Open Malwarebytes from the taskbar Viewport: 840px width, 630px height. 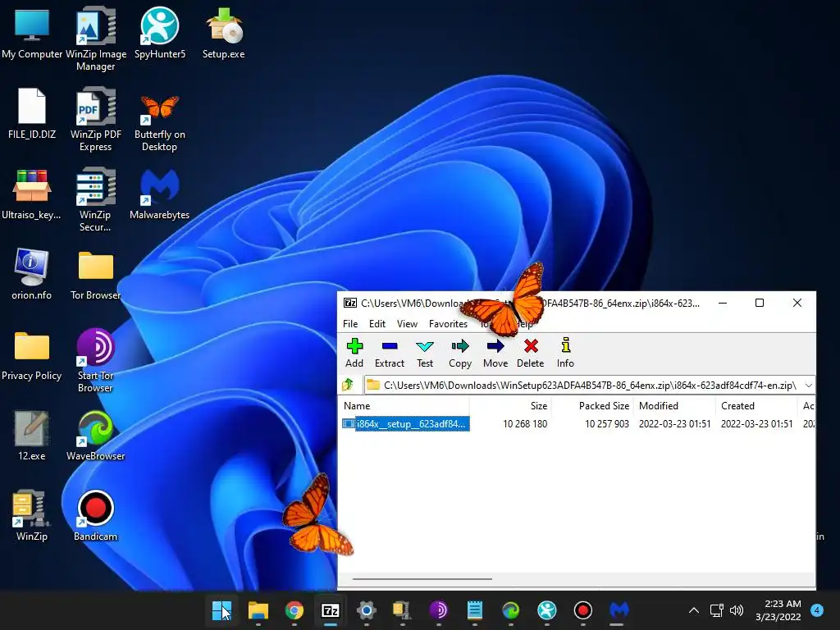point(619,610)
